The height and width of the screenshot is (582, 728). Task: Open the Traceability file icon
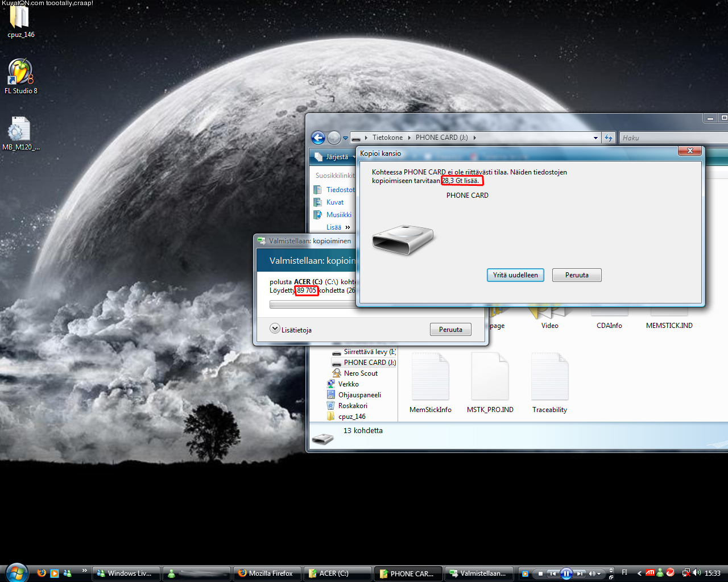click(549, 377)
